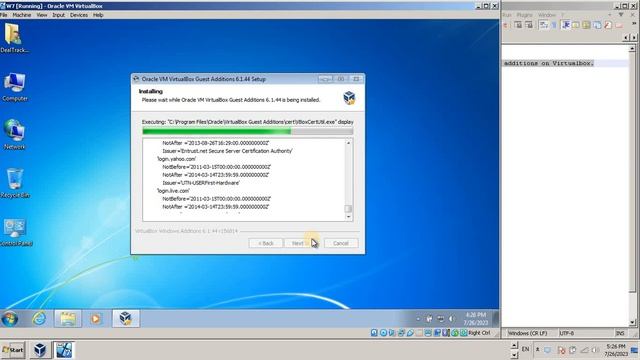This screenshot has height=360, width=640.
Task: Open the Network desktop icon
Action: pyautogui.click(x=15, y=134)
